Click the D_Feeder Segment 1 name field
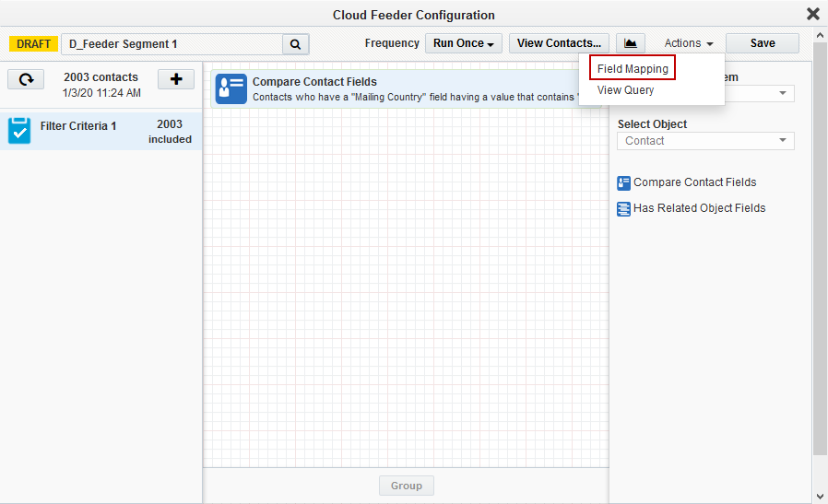The image size is (828, 504). pos(172,44)
